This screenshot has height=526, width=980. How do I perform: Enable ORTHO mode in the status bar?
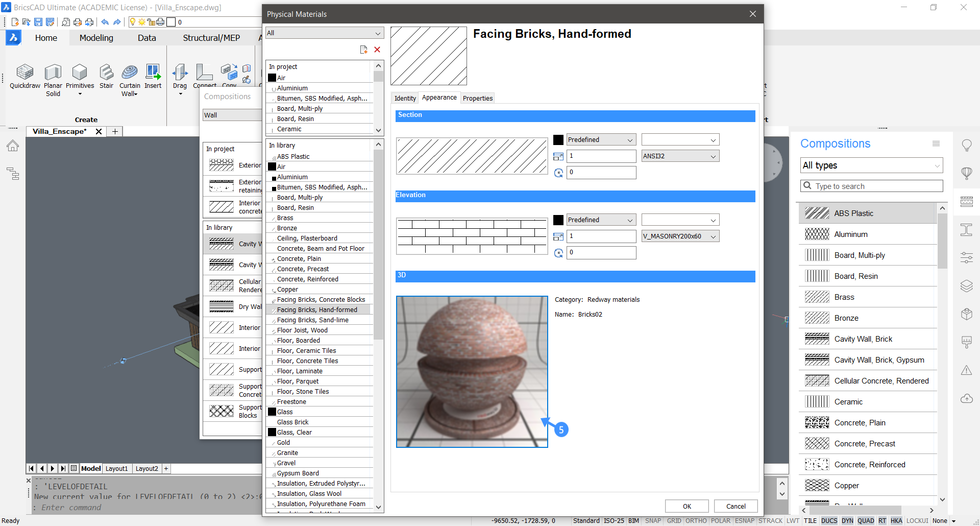click(x=696, y=520)
